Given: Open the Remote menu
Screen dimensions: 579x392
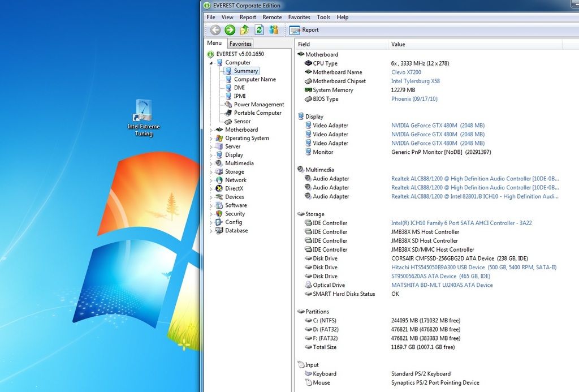Looking at the screenshot, I should coord(272,17).
